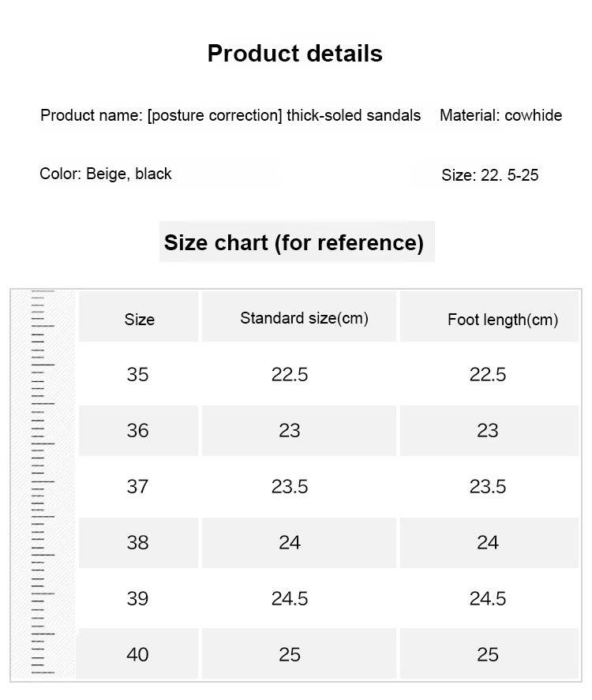Select size 35 cell
This screenshot has width=592, height=700.
[139, 374]
